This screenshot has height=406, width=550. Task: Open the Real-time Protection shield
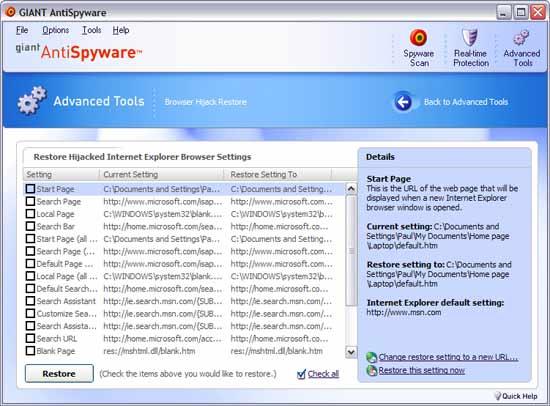(x=470, y=47)
